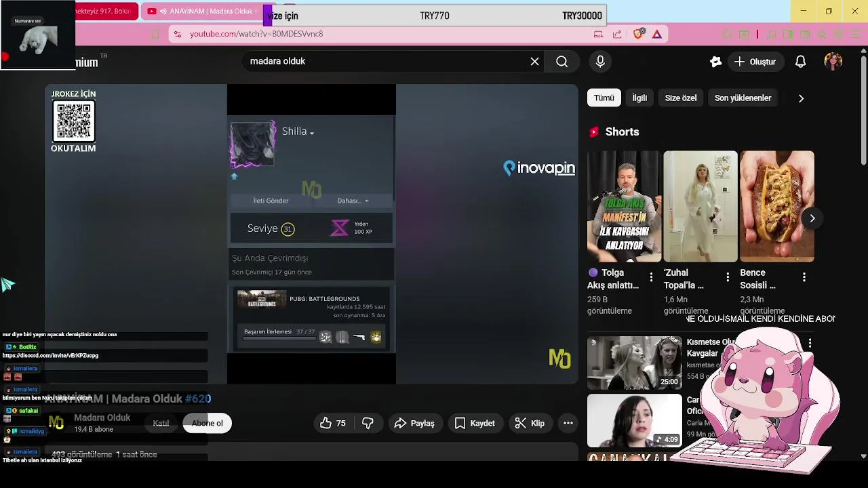Open the Zuhal Topal'la short thumbnail
Viewport: 868px width, 488px height.
coord(701,206)
